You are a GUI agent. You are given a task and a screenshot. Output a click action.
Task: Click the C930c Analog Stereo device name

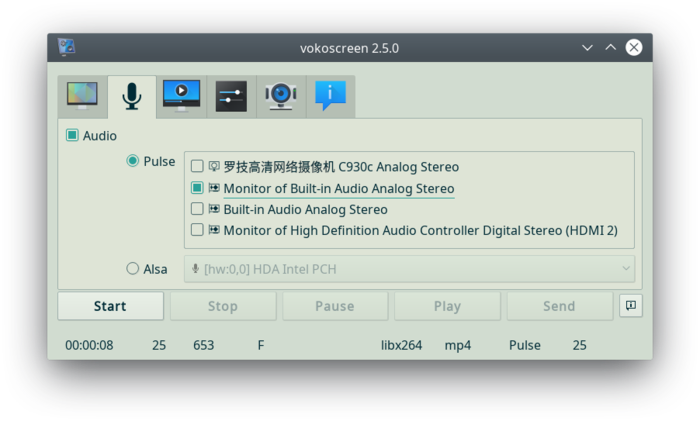tap(341, 167)
